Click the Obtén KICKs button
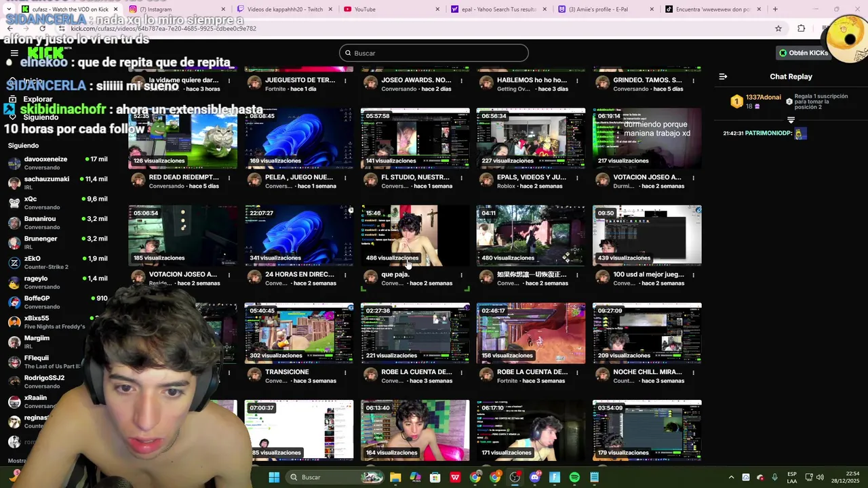 [x=804, y=53]
